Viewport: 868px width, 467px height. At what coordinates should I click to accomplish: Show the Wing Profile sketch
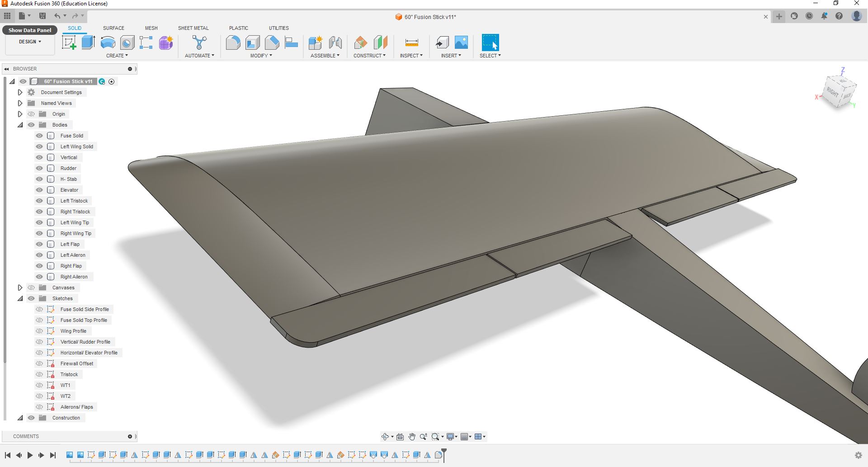click(39, 331)
